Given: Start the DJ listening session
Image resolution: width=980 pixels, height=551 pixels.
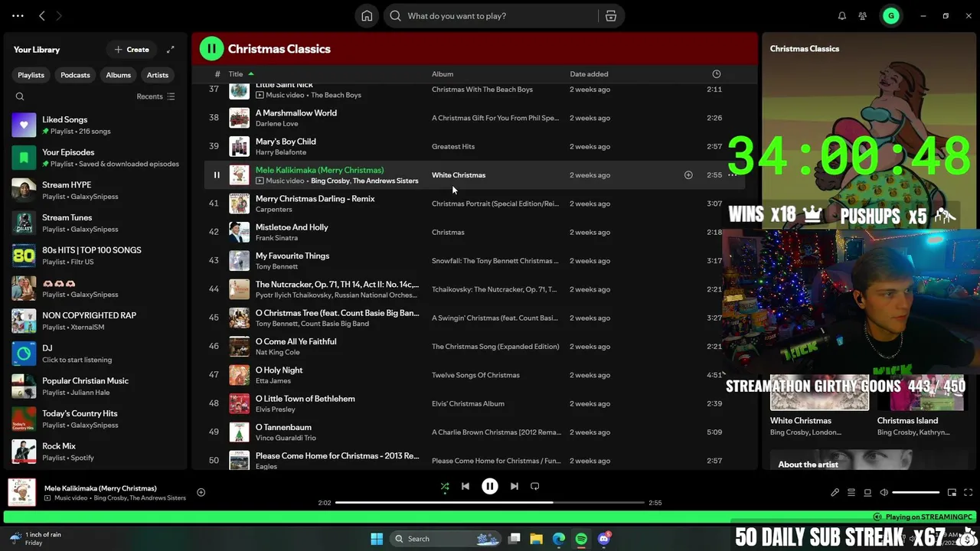Looking at the screenshot, I should (96, 354).
